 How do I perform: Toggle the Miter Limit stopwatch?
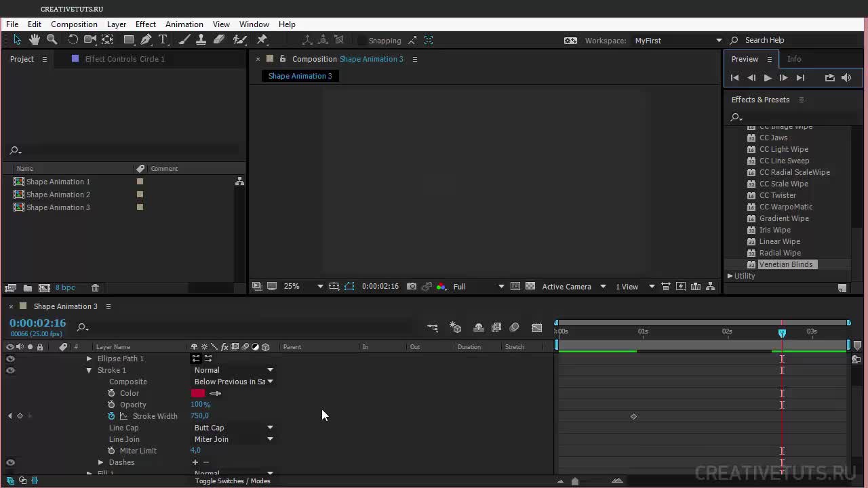[112, 451]
